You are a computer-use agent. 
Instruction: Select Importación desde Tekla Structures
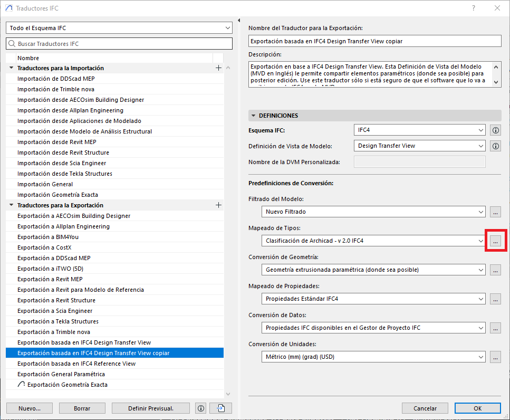[64, 174]
